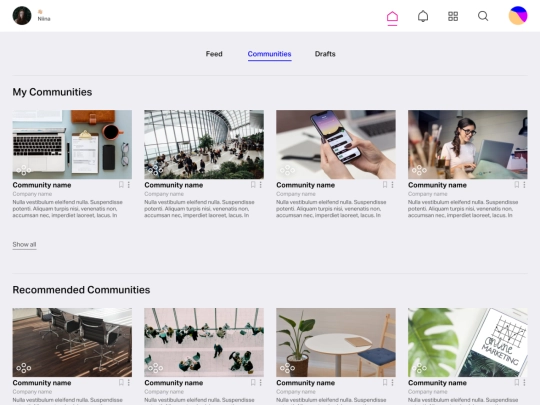Screen dimensions: 540x405
Task: Open the woman with glasses thumbnail
Action: (468, 144)
